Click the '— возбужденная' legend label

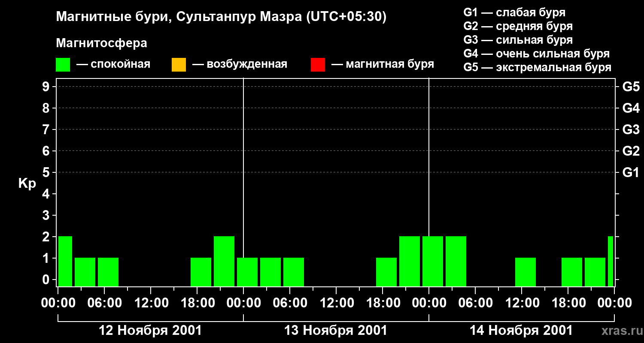tap(240, 64)
